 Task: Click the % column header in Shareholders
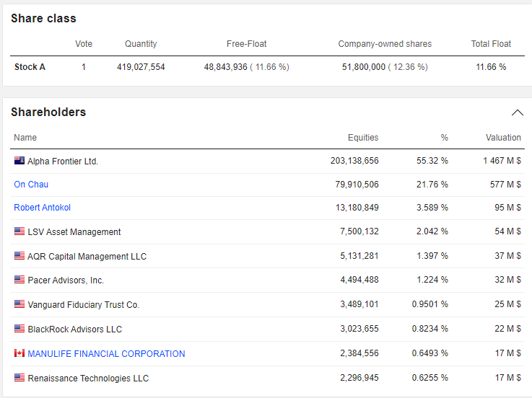[444, 138]
